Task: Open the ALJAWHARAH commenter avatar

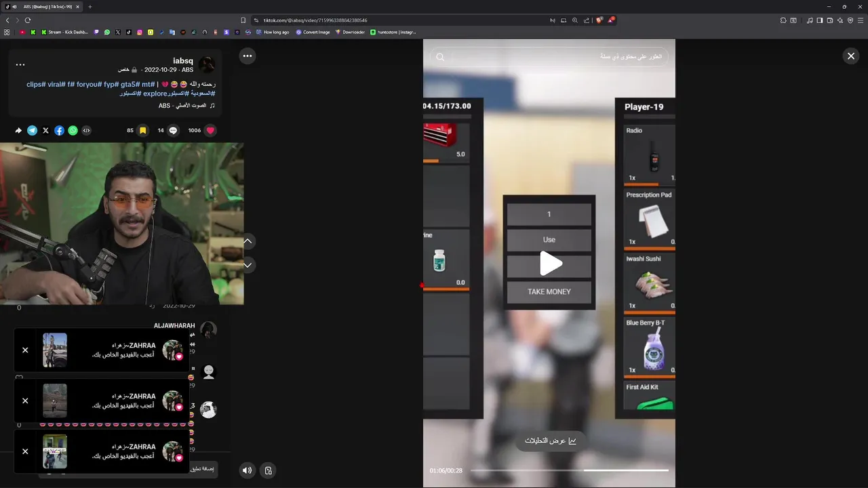Action: pyautogui.click(x=208, y=330)
